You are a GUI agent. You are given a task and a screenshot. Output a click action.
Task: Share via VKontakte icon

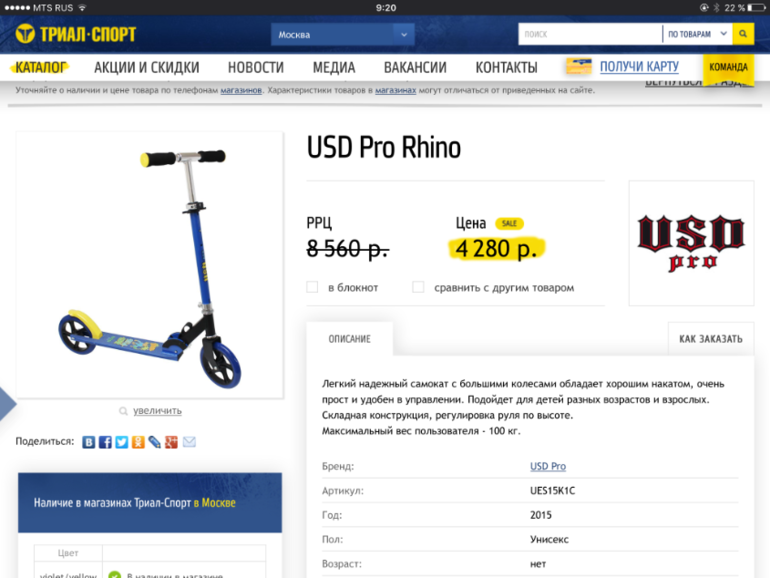[x=88, y=442]
